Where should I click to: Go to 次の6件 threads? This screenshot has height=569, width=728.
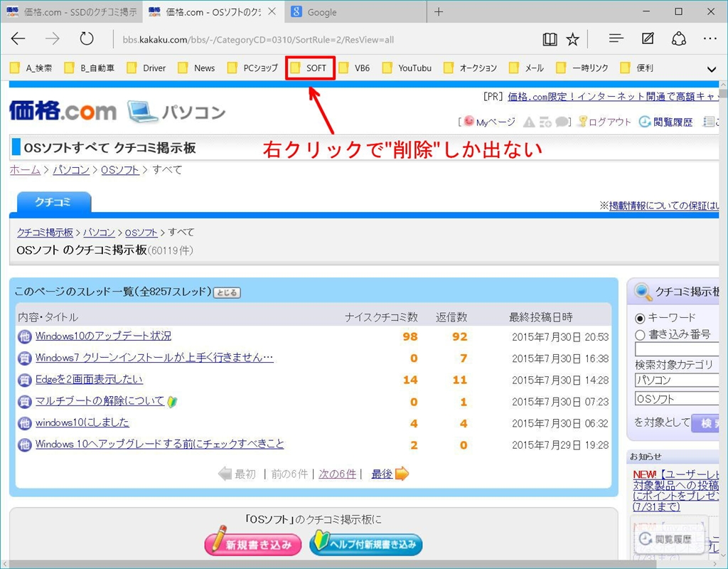[338, 474]
